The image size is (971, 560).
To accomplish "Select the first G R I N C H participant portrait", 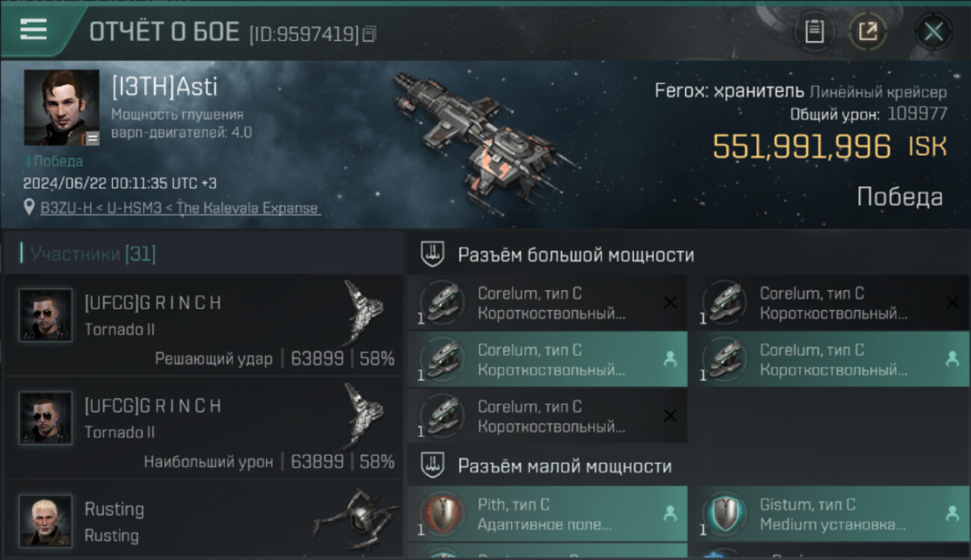I will [x=46, y=315].
